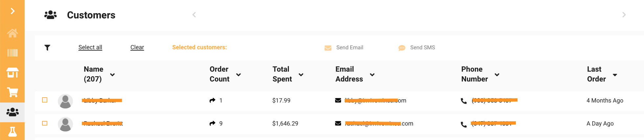Open the Last Order column sort arrow

click(x=615, y=75)
